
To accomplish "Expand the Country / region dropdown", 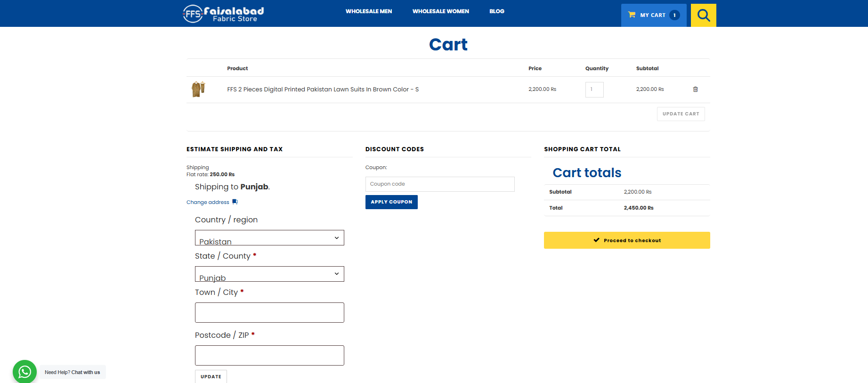I will pos(269,238).
